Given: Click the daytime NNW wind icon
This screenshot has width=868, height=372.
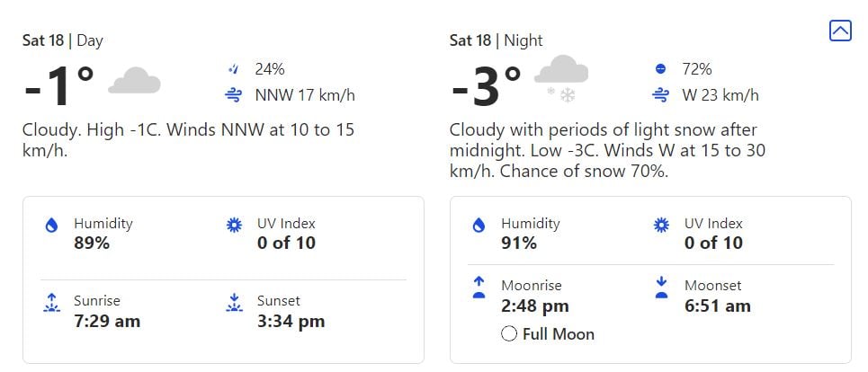Looking at the screenshot, I should (234, 95).
